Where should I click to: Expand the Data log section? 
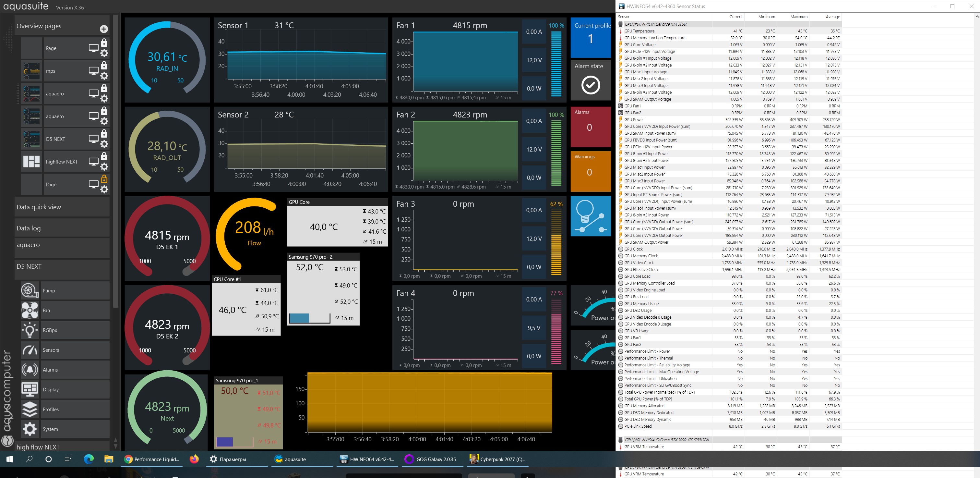point(62,228)
